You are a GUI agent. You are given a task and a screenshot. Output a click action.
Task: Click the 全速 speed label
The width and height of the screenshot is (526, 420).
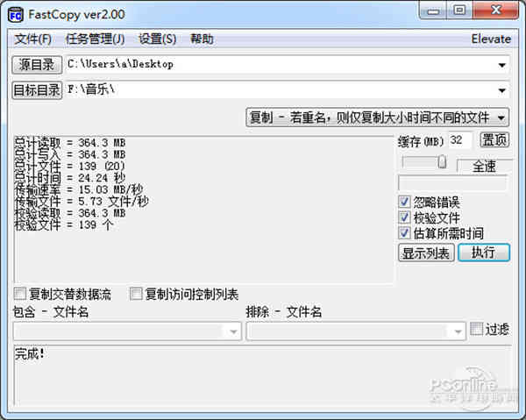click(484, 167)
